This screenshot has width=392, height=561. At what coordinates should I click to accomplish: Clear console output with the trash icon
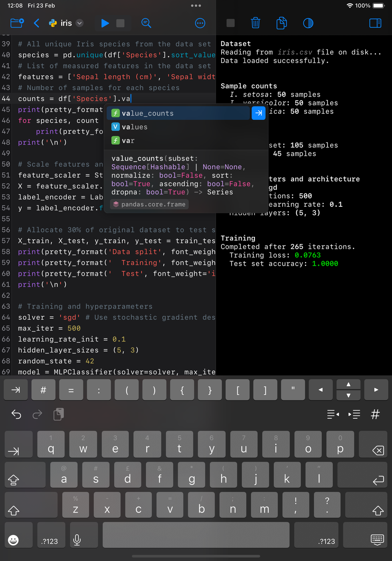point(255,23)
